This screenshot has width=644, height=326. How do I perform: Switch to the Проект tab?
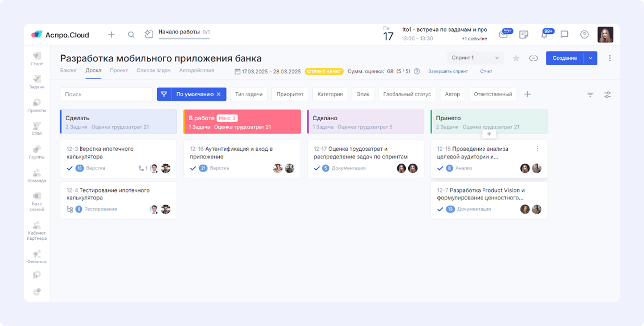pos(119,71)
